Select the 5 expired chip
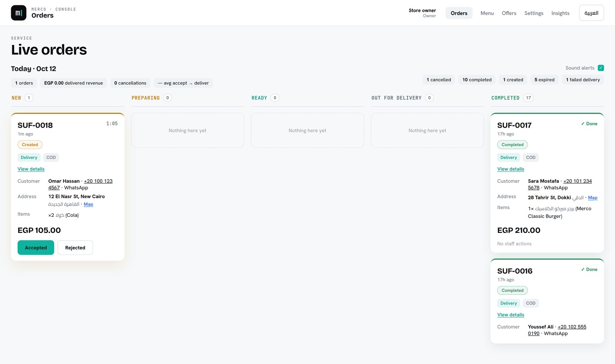 click(x=544, y=80)
